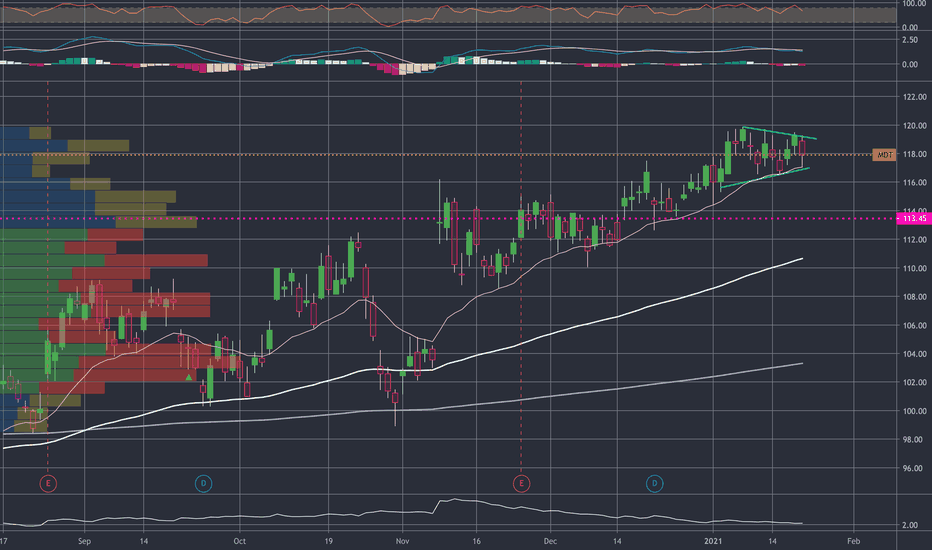Click the Sep date axis label
The image size is (932, 550).
tap(84, 541)
